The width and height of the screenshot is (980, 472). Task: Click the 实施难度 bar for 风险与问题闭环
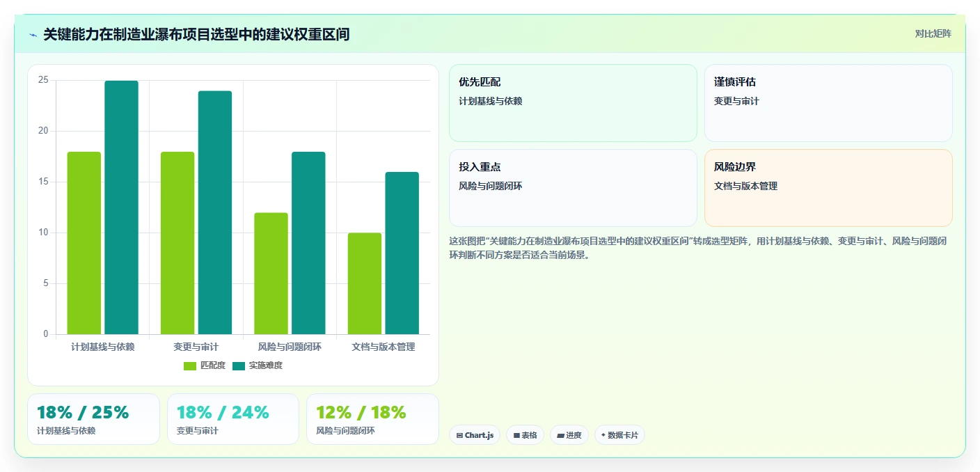[x=308, y=243]
